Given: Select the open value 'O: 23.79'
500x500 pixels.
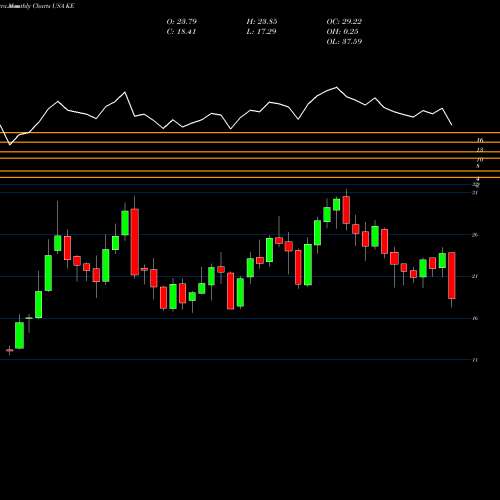Looking at the screenshot, I should pos(182,22).
